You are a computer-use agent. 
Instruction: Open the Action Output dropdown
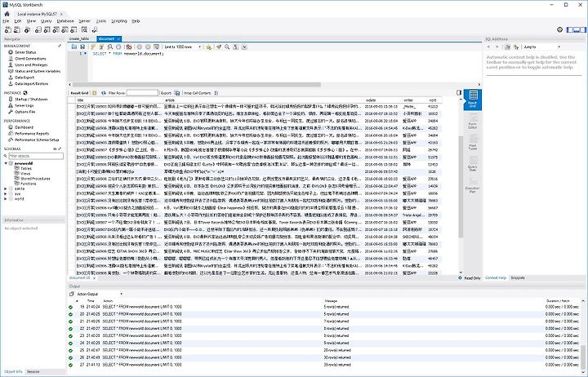99,294
